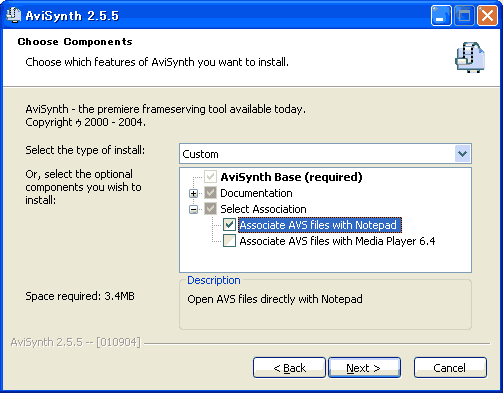The image size is (503, 393).
Task: Click the 'Choose Components' heading
Action: click(75, 42)
